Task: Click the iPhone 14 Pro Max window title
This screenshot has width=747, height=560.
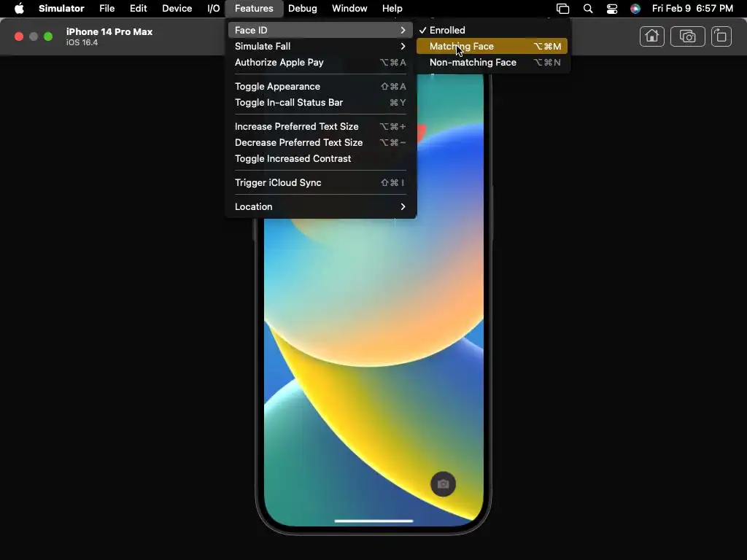Action: [109, 32]
